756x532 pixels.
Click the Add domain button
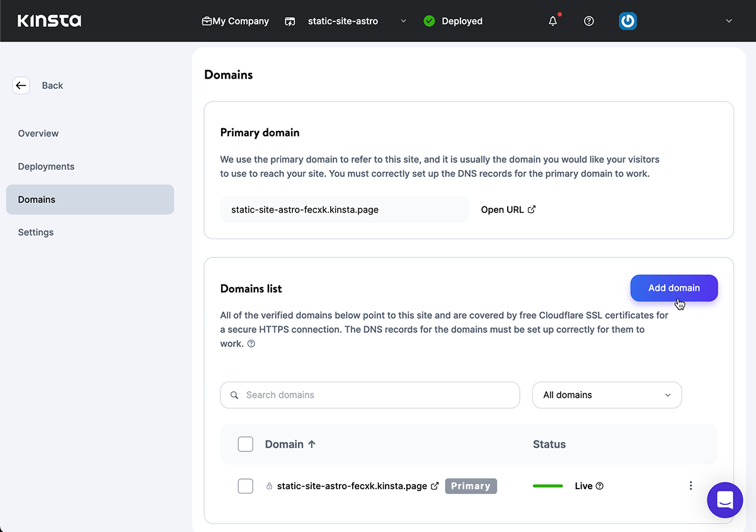point(673,288)
